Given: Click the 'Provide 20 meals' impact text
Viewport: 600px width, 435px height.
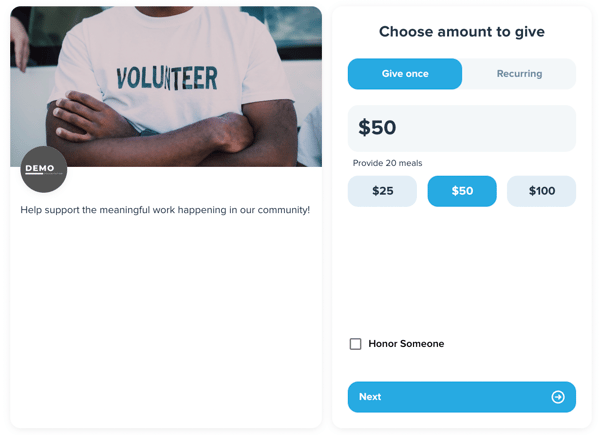Looking at the screenshot, I should [x=388, y=163].
